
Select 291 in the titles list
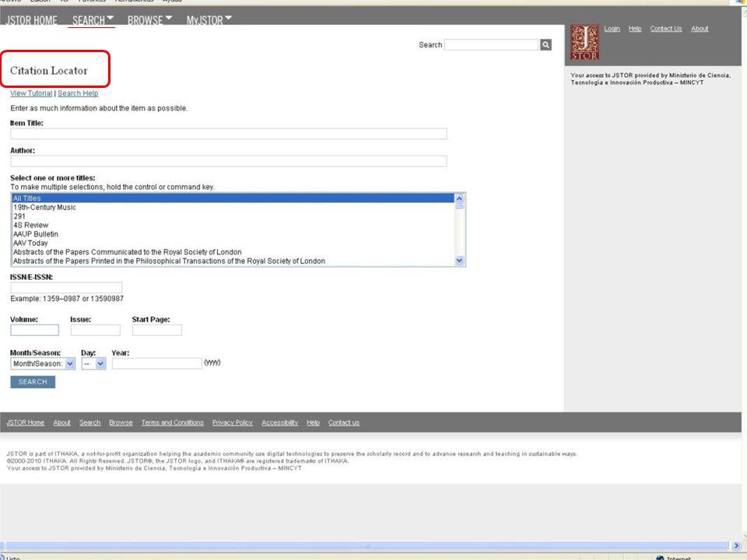tap(233, 216)
